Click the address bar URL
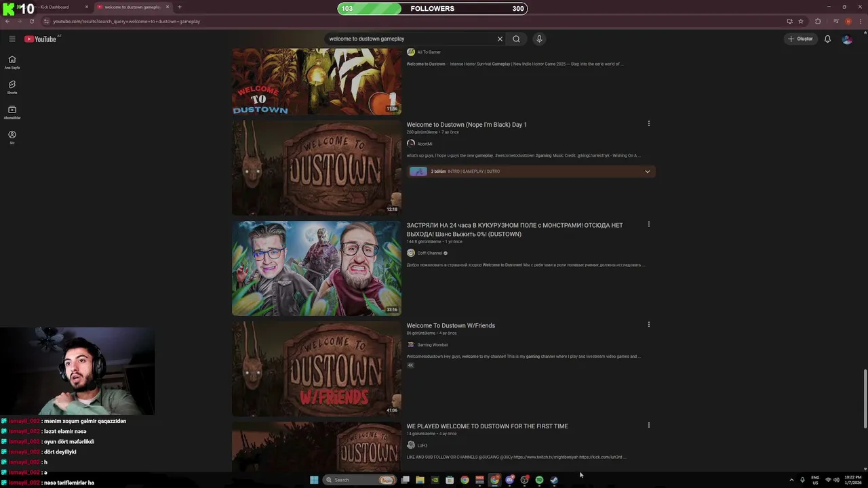Screen dimensions: 868x488 tap(126, 21)
